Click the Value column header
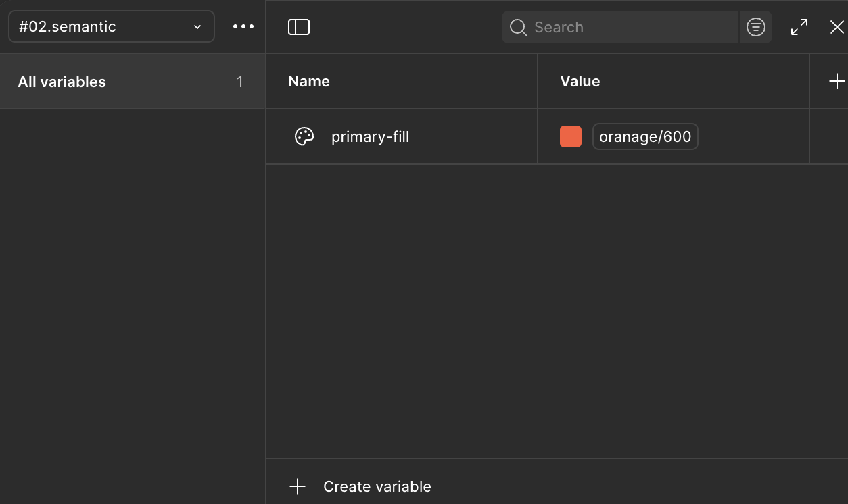Image resolution: width=848 pixels, height=504 pixels. pos(580,81)
